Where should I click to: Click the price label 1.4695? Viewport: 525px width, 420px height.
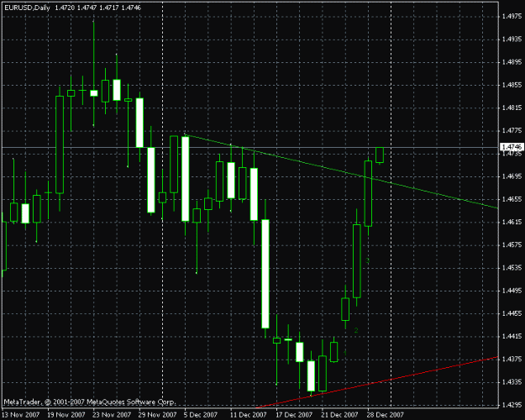click(x=512, y=176)
